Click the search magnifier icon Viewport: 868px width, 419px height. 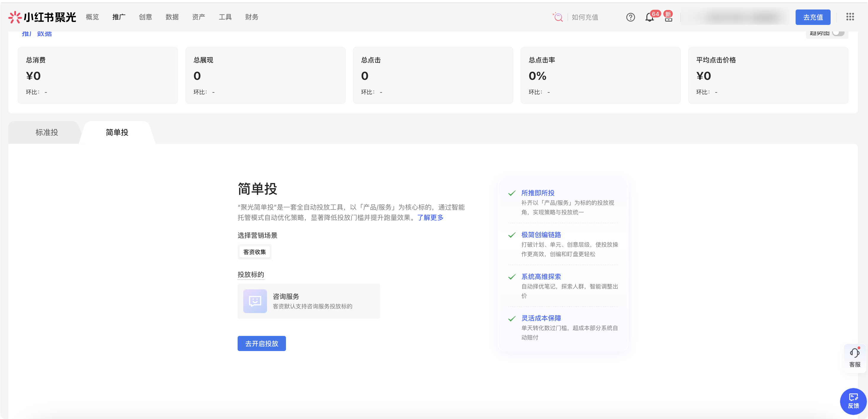point(558,17)
